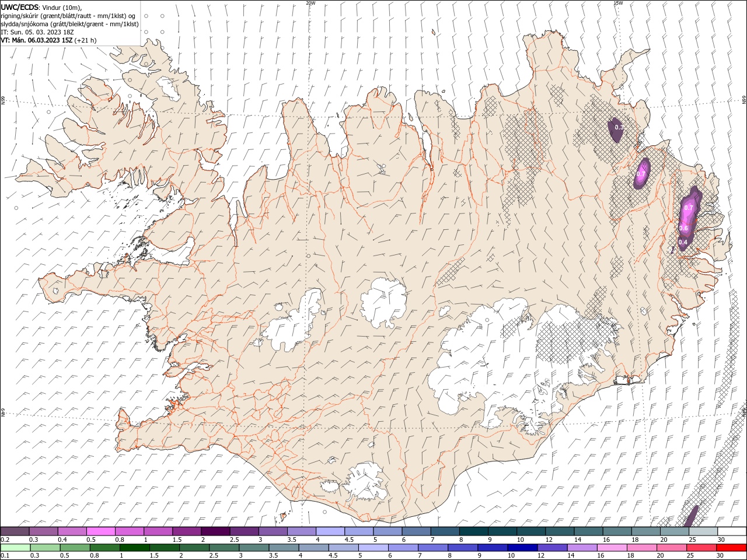The width and height of the screenshot is (747, 560).
Task: Select the crimson 25 swatch in lower legend
Action: 701,547
